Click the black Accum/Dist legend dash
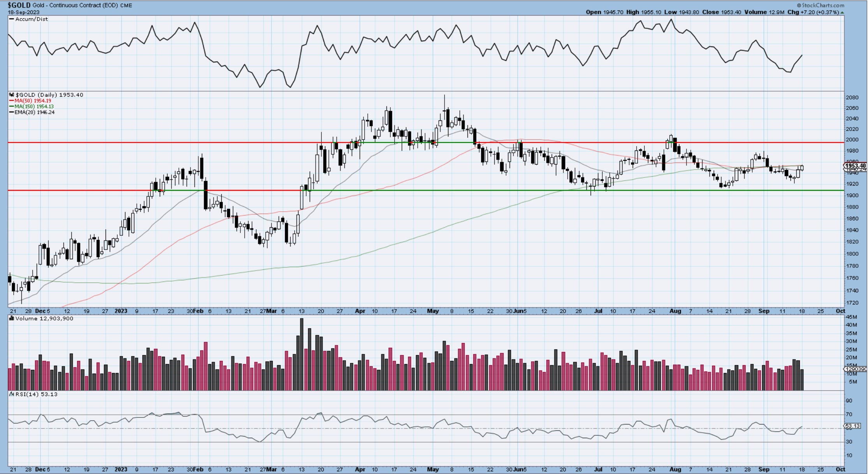Image resolution: width=868 pixels, height=474 pixels. click(x=12, y=19)
